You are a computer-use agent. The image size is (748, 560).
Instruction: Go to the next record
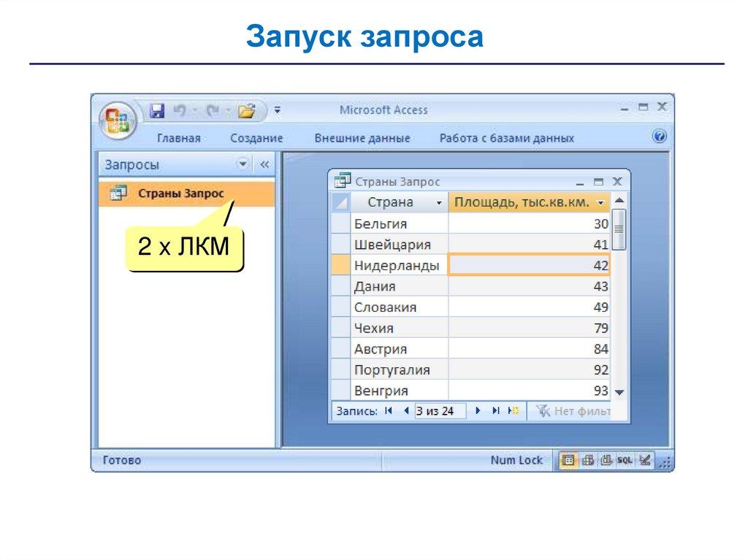pos(478,411)
